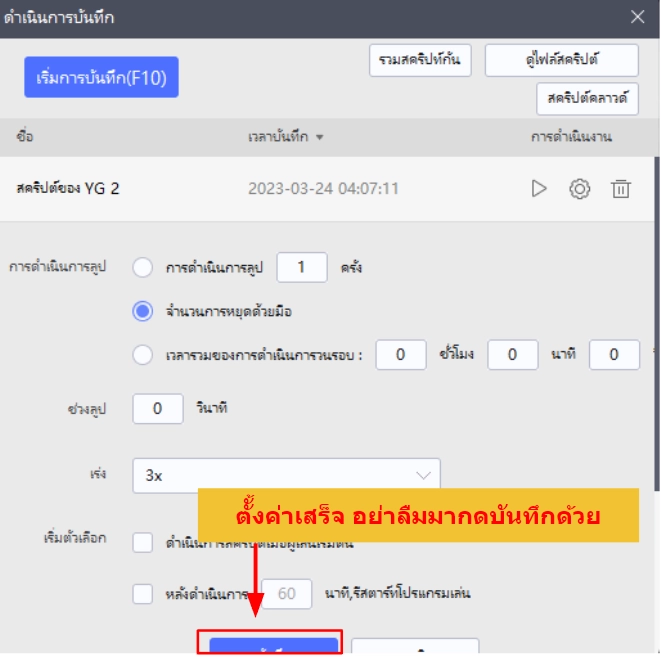Select the เวลารวมของการดำเนินการวนรอบ radio option
Image resolution: width=661 pixels, height=659 pixels.
pos(143,354)
